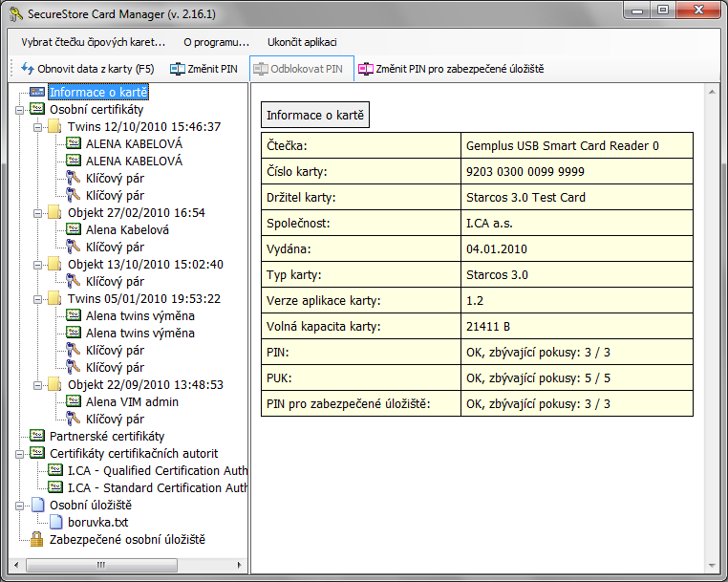This screenshot has height=582, width=728.
Task: Click key icon under Objekt 27/02/2010 16:54
Action: 73,247
